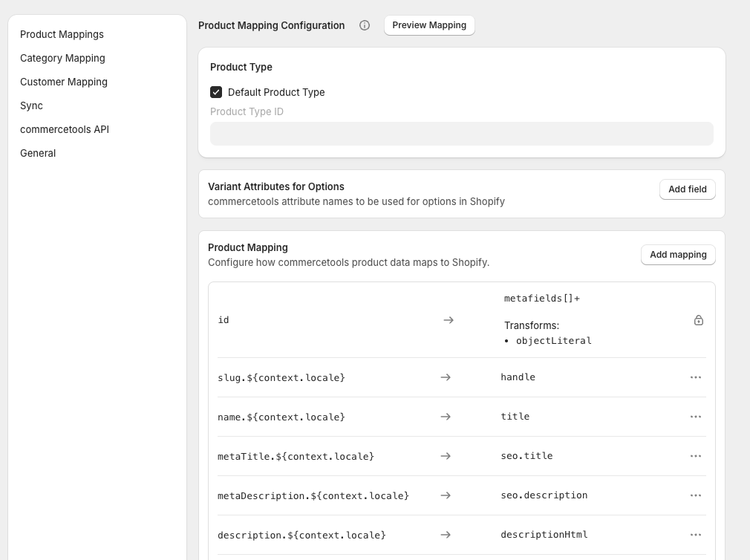Click the Product Type ID label
This screenshot has width=750, height=560.
(x=247, y=111)
